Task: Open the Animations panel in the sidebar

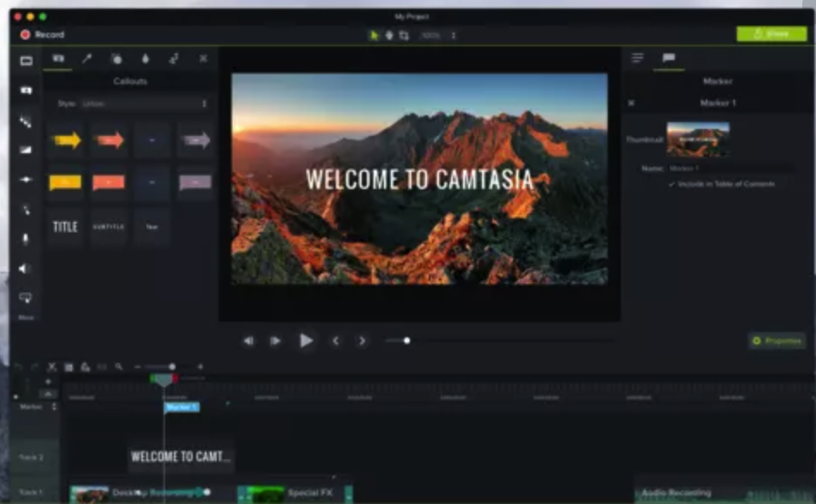Action: point(26,180)
